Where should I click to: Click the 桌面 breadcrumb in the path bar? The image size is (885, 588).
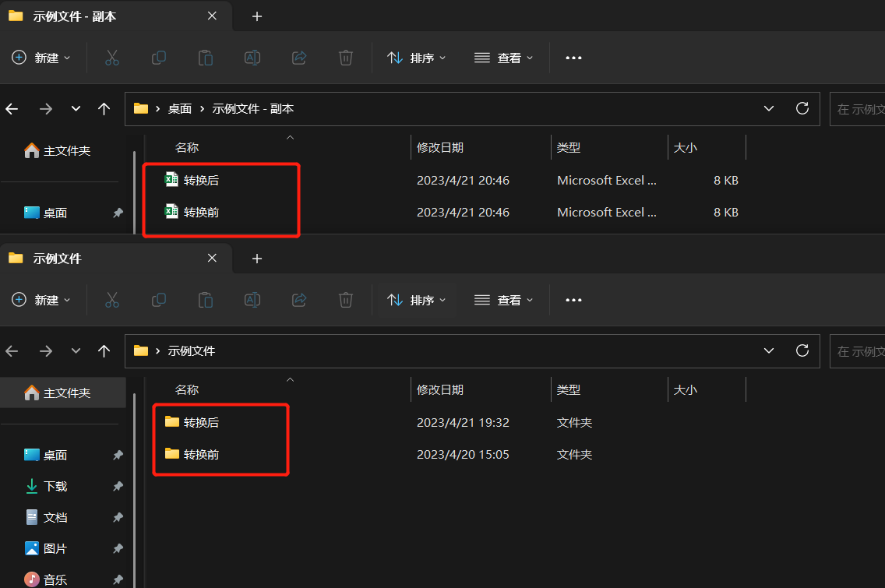point(178,108)
